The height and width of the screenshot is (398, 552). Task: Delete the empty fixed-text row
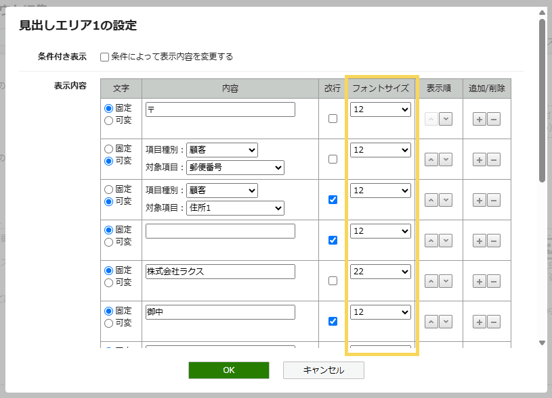[494, 241]
